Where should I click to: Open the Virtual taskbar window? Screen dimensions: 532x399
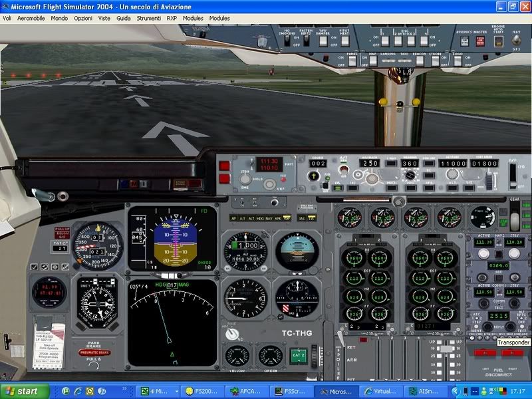click(381, 391)
